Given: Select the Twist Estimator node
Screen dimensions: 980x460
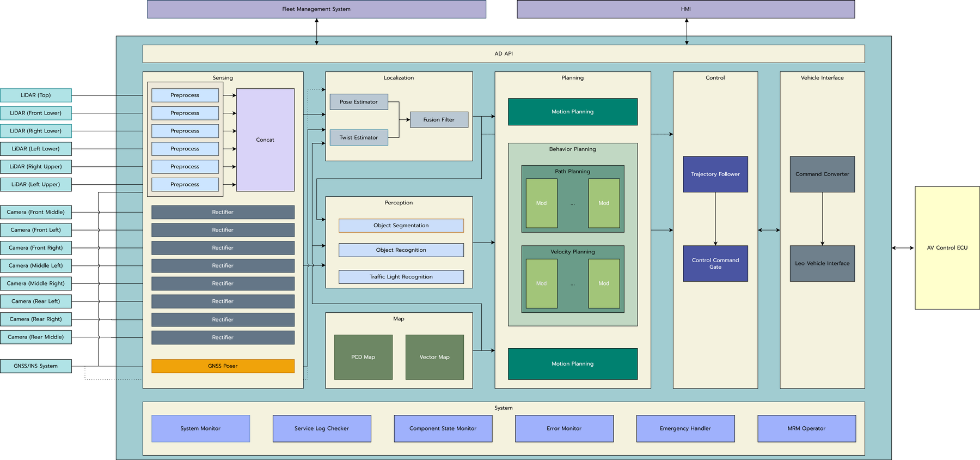Looking at the screenshot, I should pyautogui.click(x=358, y=138).
